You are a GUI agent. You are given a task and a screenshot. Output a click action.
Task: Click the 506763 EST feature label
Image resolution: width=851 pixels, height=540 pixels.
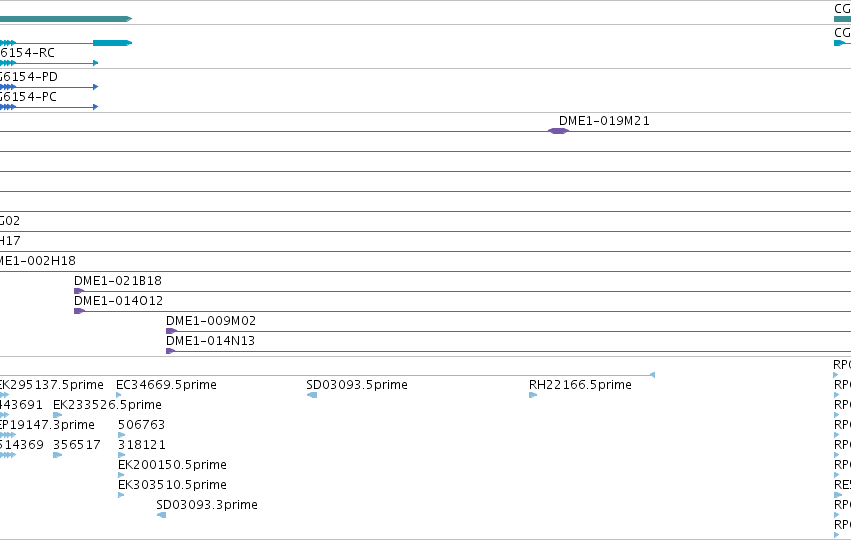click(141, 424)
